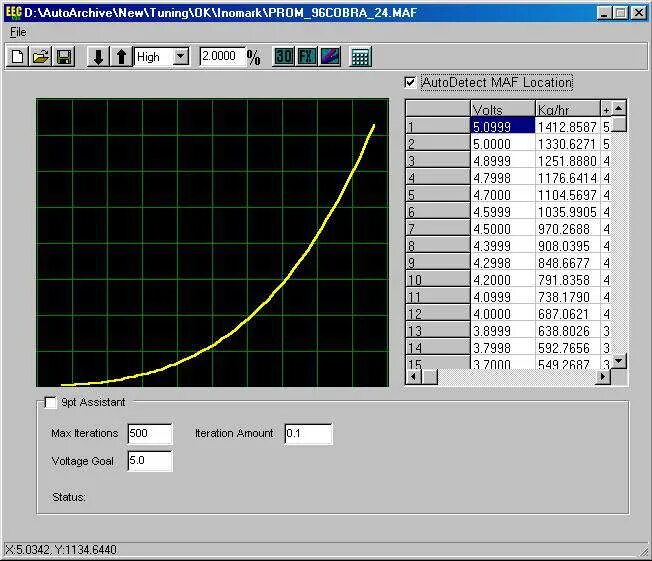
Task: Select the 4.2000 volts cell
Action: click(x=503, y=279)
